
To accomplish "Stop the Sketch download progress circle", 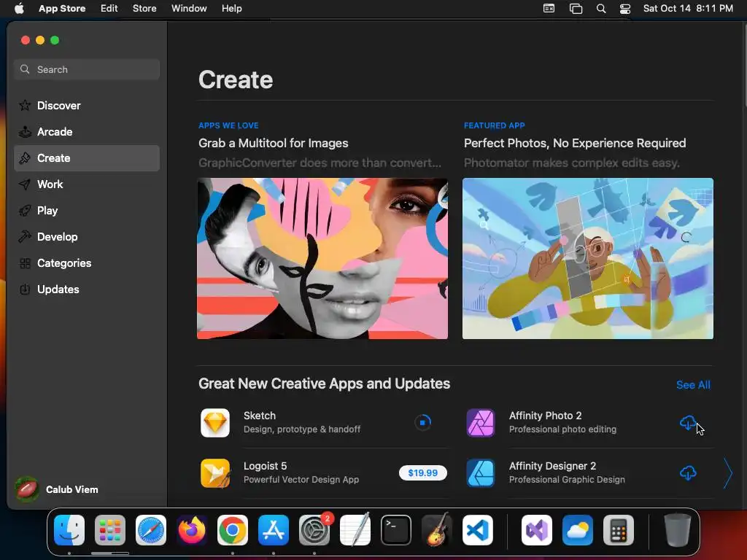I will [422, 422].
